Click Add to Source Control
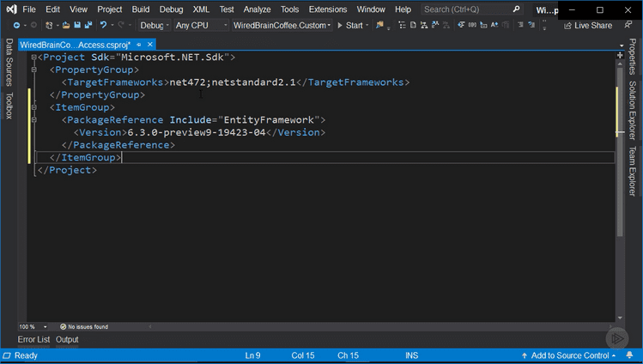 click(x=569, y=355)
